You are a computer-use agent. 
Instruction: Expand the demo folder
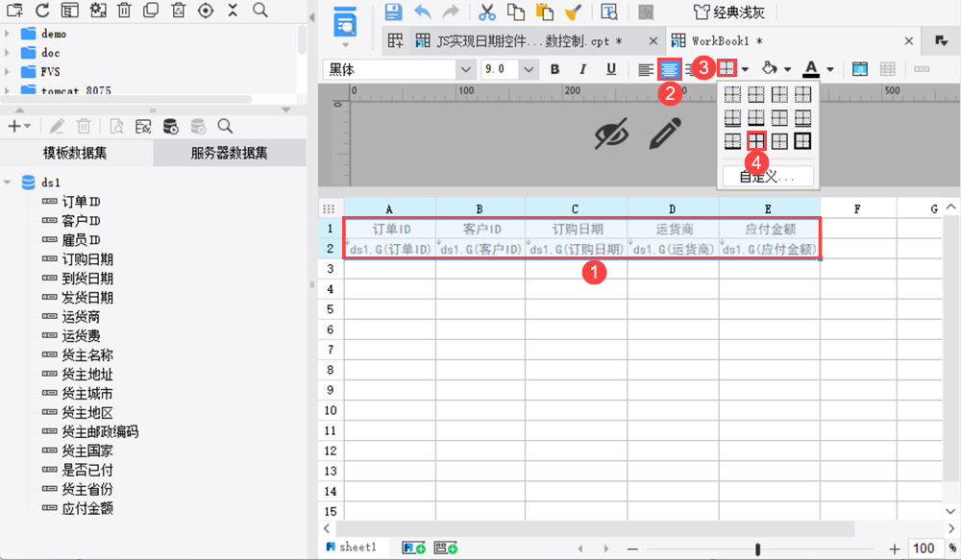[7, 34]
